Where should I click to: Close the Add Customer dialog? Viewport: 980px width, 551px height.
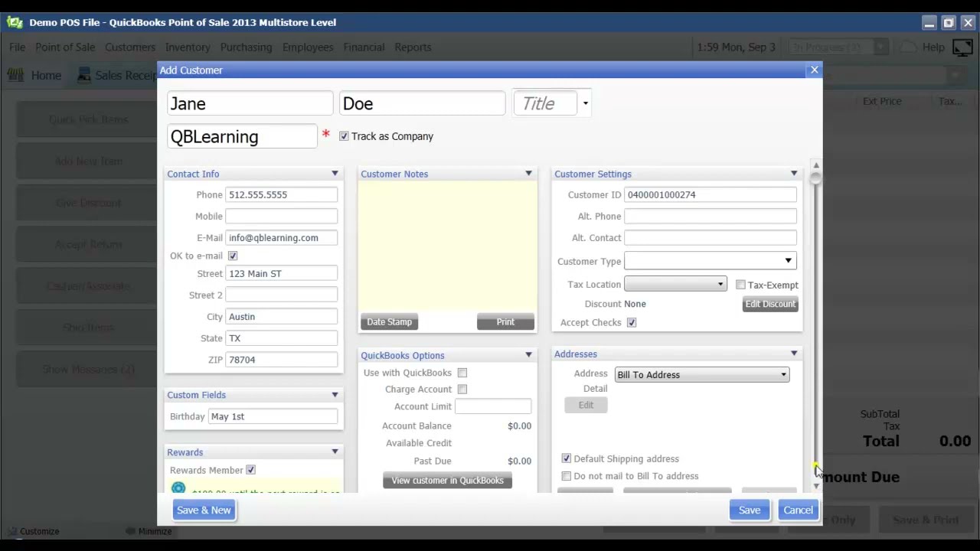(814, 70)
